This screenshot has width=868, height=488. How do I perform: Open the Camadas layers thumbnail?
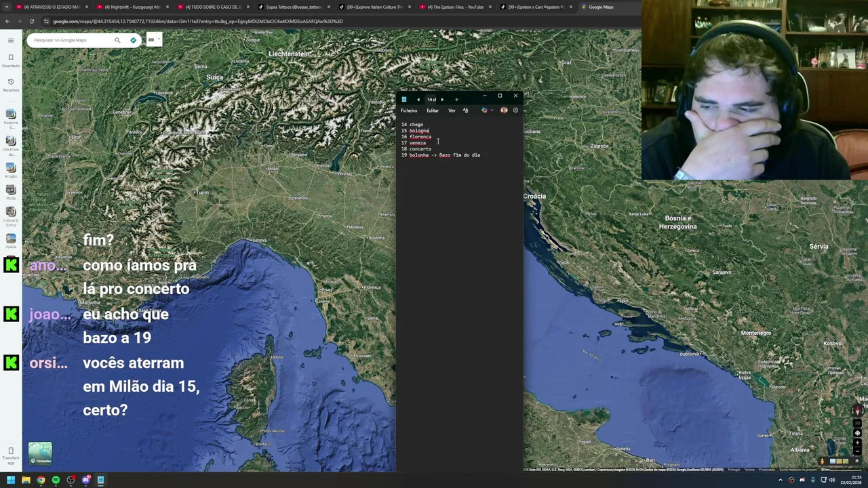point(40,453)
